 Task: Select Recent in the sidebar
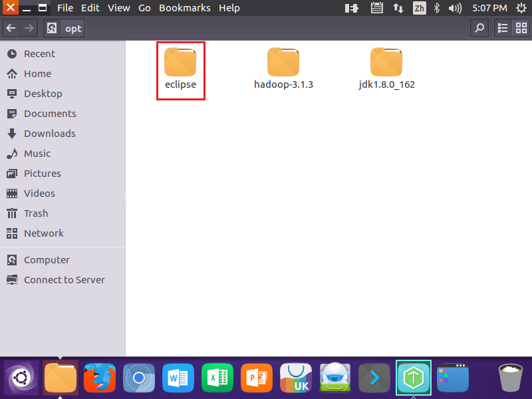(x=63, y=54)
